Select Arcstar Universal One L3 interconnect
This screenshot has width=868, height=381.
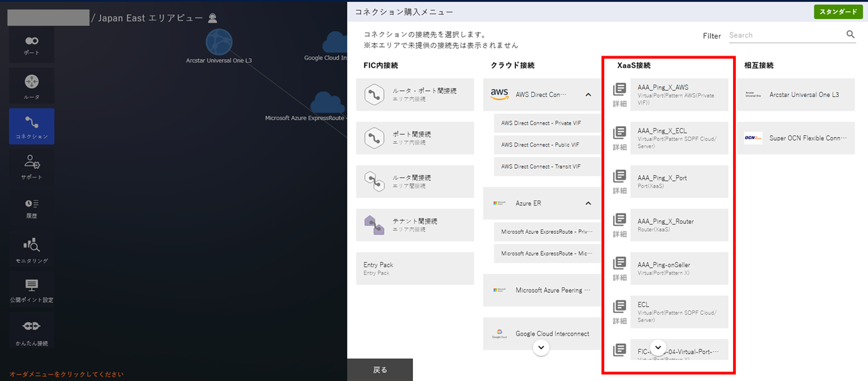pos(796,95)
